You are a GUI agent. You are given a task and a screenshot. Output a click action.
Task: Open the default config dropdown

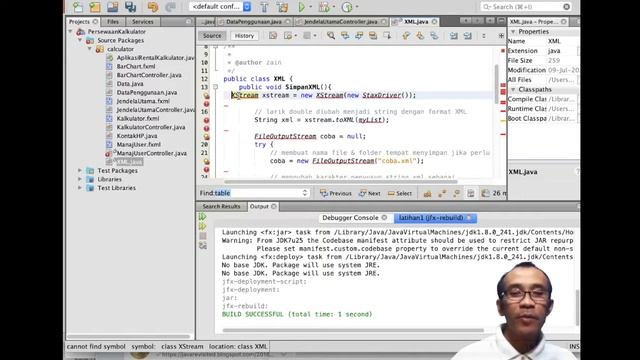click(x=247, y=7)
